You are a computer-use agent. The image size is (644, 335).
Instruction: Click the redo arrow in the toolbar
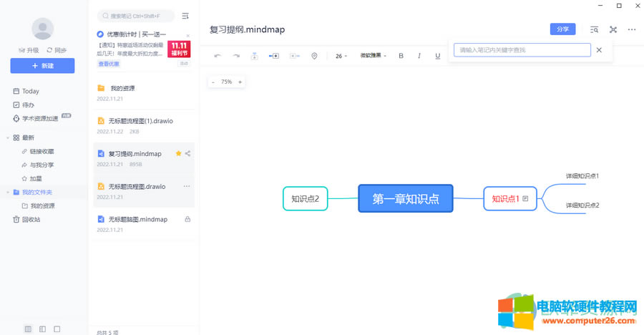click(236, 56)
